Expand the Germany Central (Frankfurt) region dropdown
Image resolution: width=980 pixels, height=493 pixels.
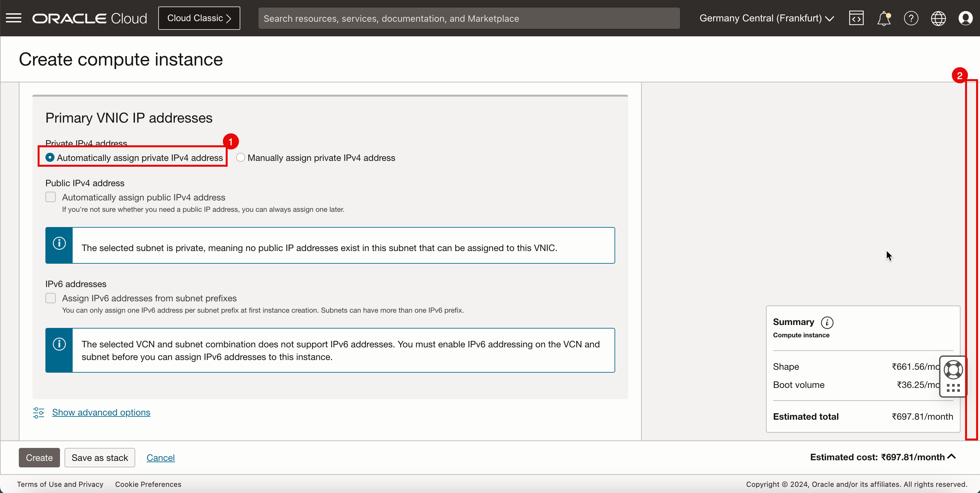coord(766,18)
